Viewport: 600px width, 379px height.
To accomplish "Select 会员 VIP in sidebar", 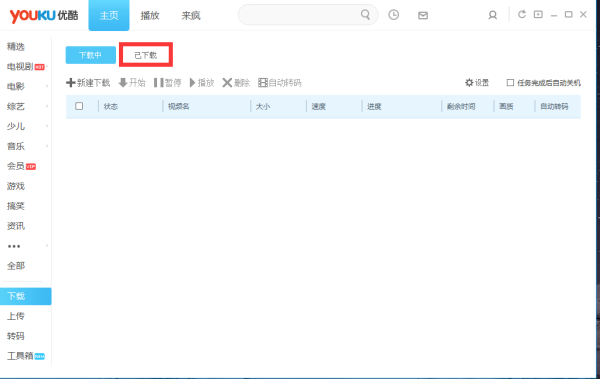I will coord(21,166).
